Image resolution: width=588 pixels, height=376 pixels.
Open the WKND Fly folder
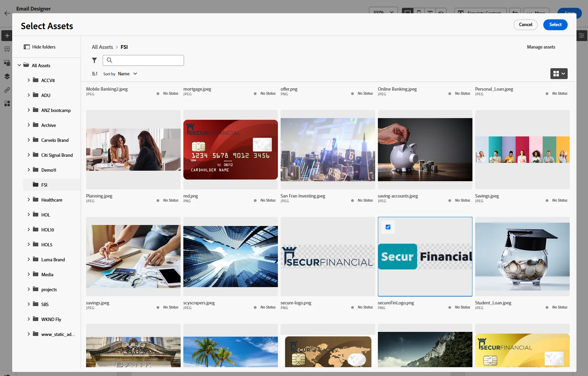[x=51, y=319]
